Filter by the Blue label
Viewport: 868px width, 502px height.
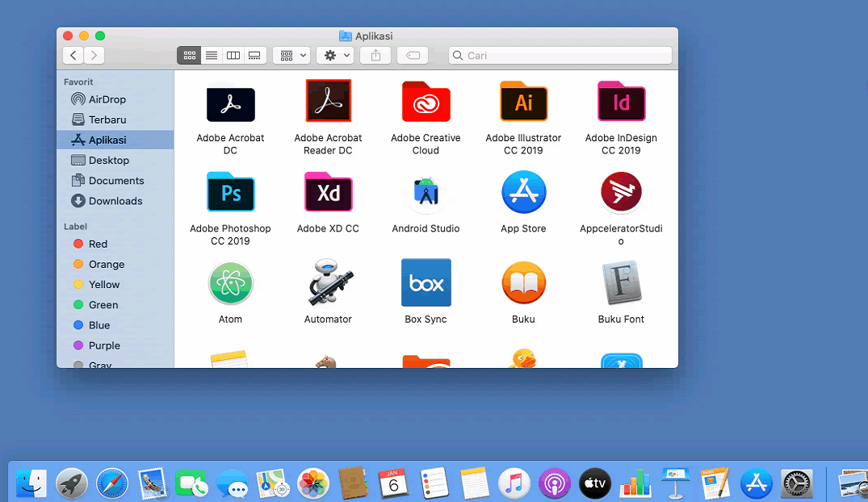point(115,325)
